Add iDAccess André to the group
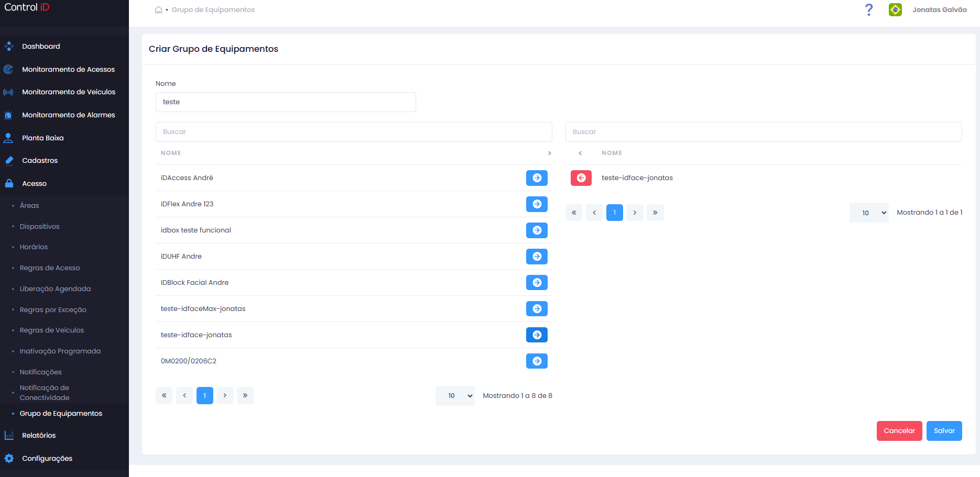 coord(537,178)
